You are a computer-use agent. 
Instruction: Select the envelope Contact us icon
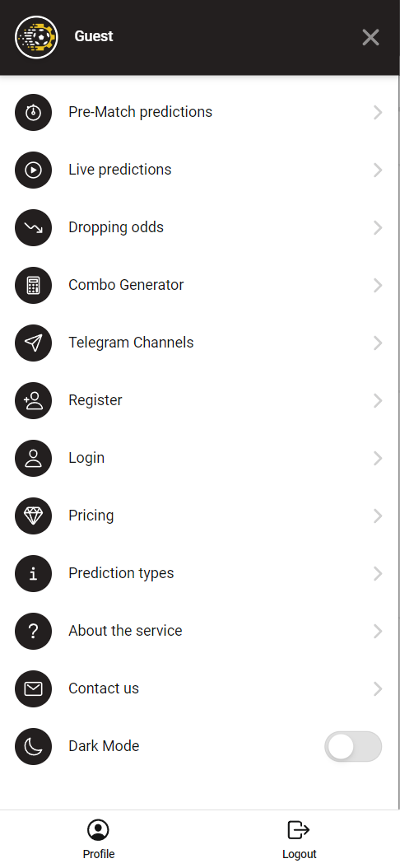(x=33, y=688)
